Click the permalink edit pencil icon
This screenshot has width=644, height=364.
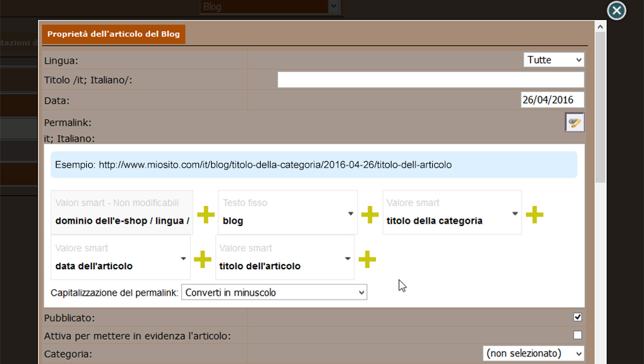tap(574, 122)
